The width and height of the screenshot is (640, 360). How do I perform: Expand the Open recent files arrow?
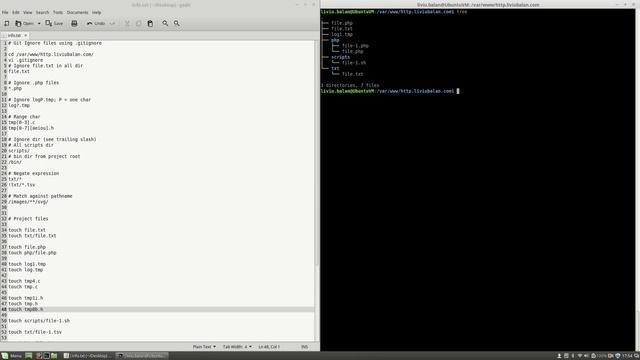[39, 23]
